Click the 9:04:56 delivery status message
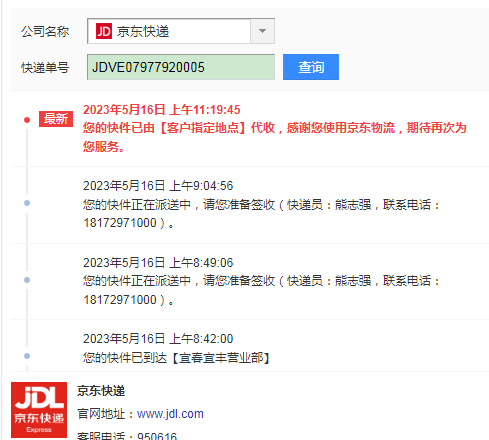Image resolution: width=489 pixels, height=440 pixels. [x=261, y=214]
